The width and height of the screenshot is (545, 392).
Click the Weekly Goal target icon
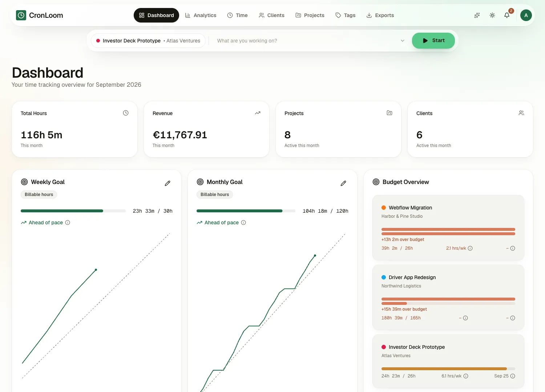(x=24, y=182)
